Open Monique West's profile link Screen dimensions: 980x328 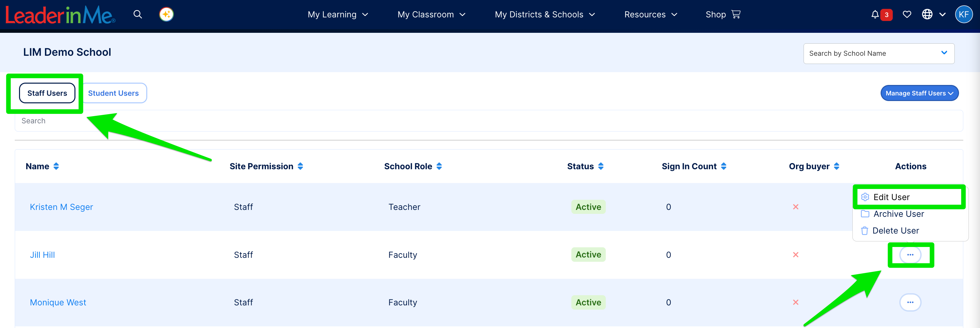(58, 302)
